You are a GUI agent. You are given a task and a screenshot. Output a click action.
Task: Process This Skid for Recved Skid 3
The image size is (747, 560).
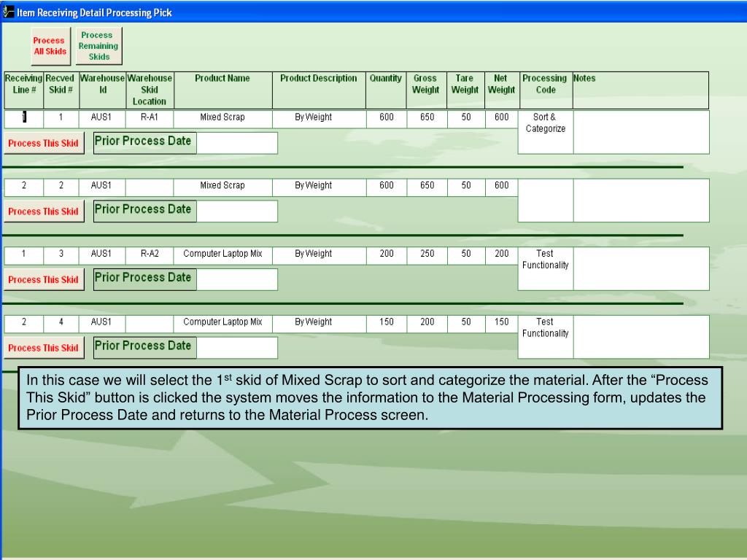point(44,279)
